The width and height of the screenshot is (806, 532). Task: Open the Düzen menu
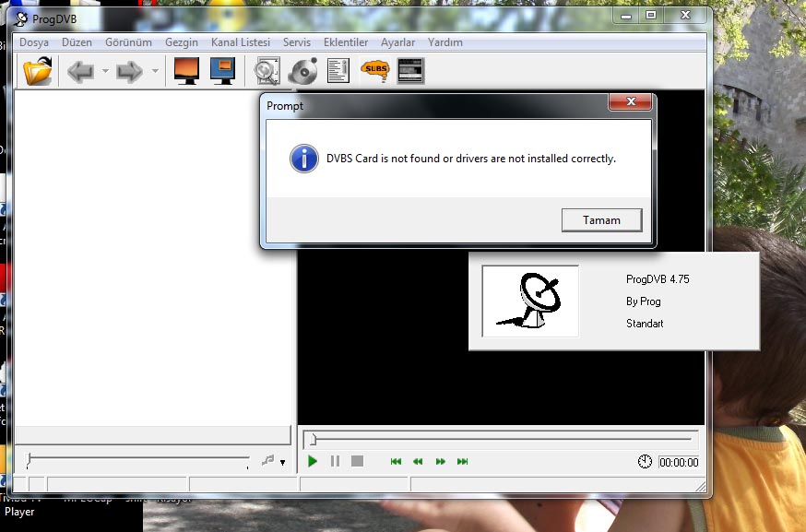coord(77,42)
